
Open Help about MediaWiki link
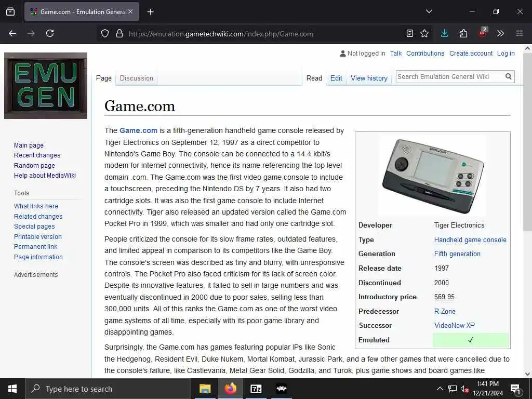point(45,176)
